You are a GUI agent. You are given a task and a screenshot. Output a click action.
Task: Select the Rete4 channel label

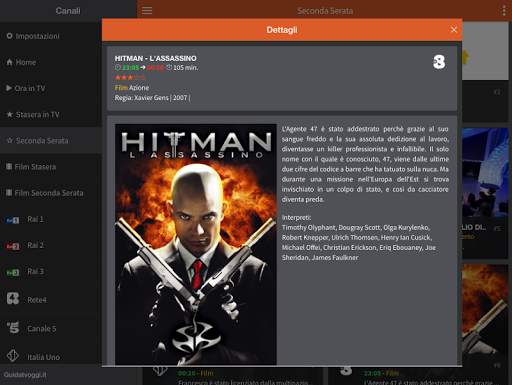[x=37, y=300]
